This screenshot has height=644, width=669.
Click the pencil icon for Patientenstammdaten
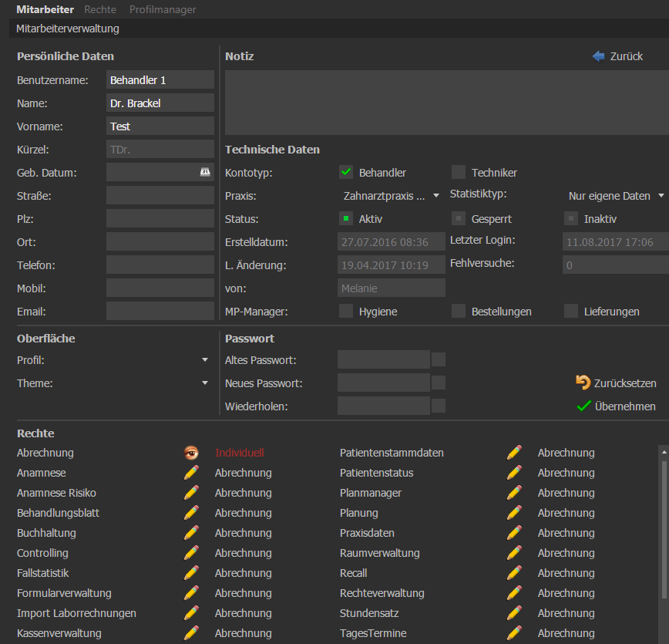coord(514,453)
